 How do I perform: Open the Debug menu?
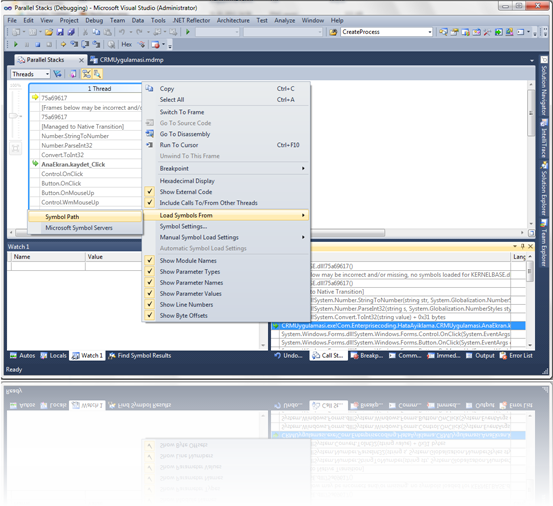coord(94,20)
